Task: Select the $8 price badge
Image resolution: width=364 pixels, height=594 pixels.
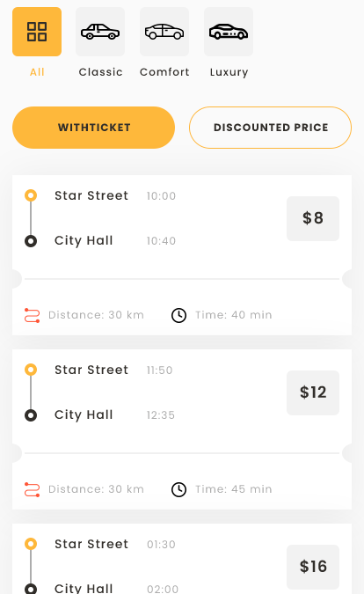Action: [313, 218]
